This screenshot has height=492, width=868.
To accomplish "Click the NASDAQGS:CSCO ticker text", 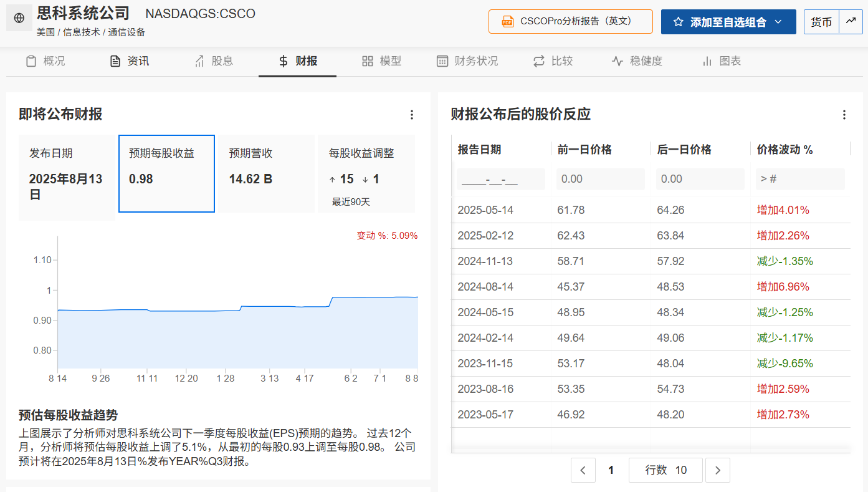I will (200, 14).
